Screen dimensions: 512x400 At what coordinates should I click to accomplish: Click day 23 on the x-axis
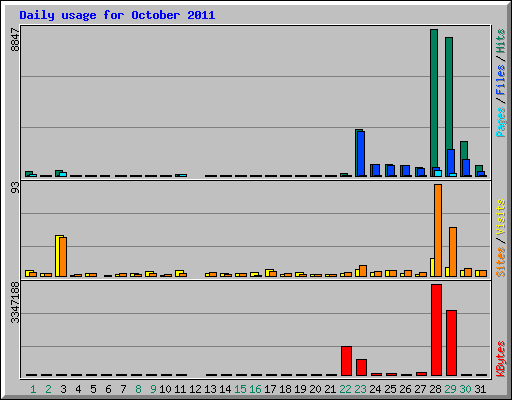pos(360,389)
